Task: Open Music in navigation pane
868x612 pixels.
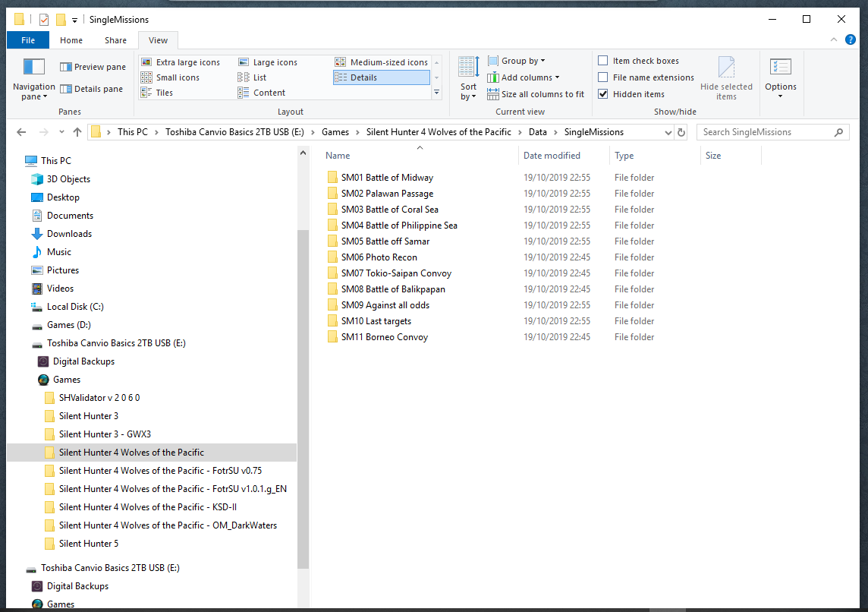Action: 58,252
